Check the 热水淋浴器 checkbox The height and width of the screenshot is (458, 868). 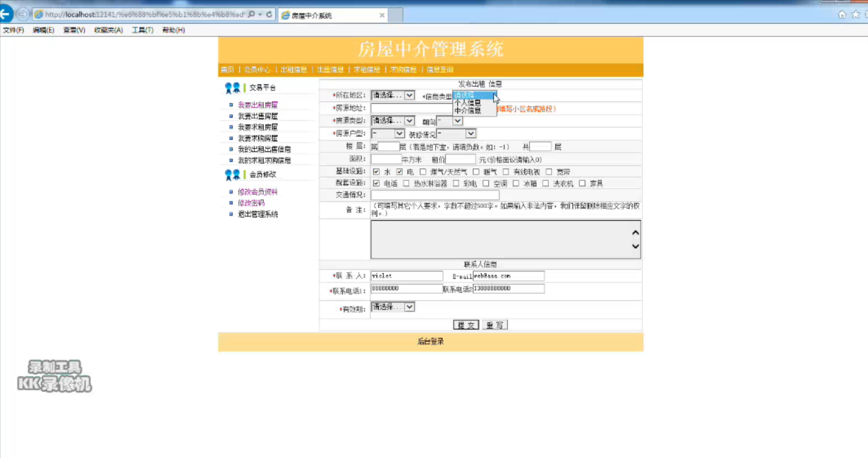[406, 184]
